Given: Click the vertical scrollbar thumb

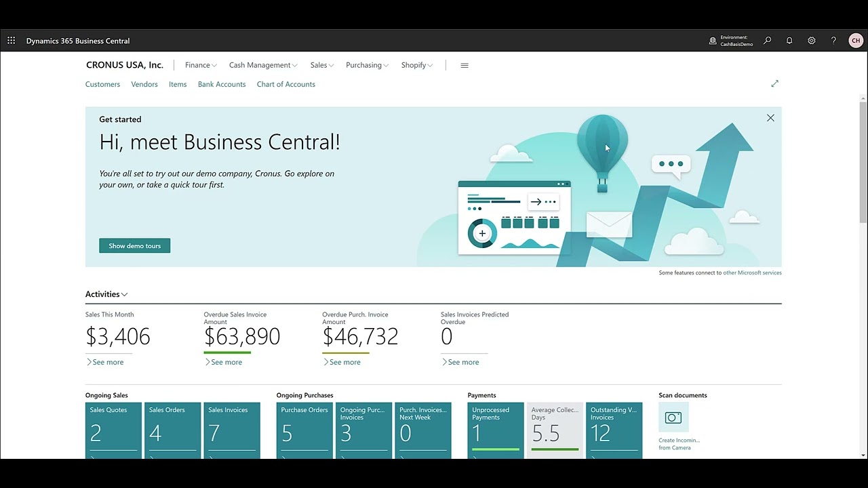Looking at the screenshot, I should [x=863, y=161].
